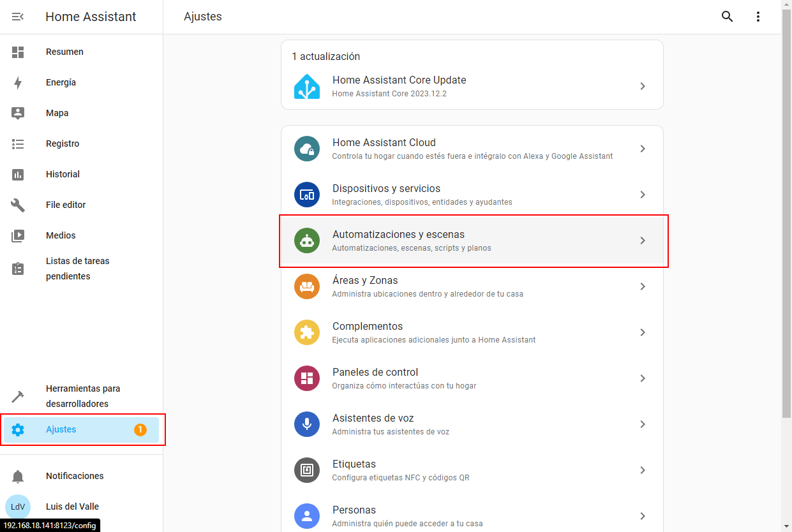Click the Notificaciones bell icon
This screenshot has width=792, height=532.
pyautogui.click(x=18, y=476)
